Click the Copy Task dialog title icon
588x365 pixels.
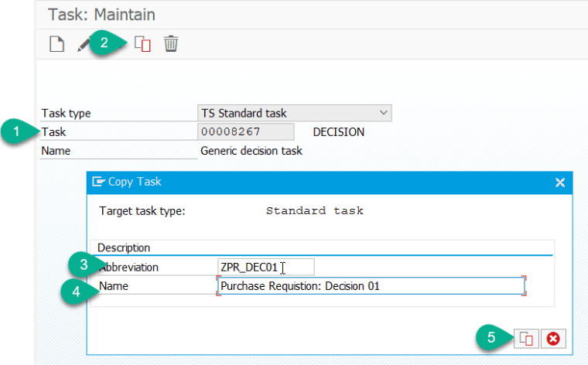point(98,182)
